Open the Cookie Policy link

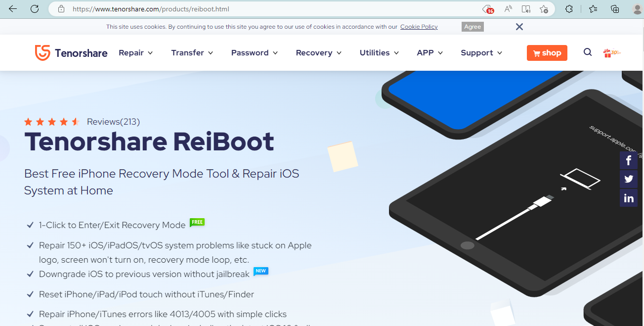pyautogui.click(x=419, y=27)
